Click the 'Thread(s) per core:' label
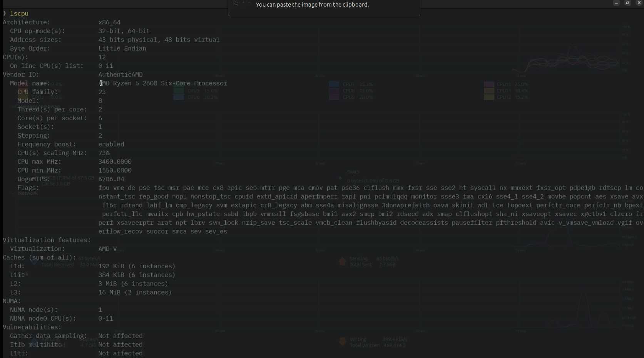 pos(52,109)
